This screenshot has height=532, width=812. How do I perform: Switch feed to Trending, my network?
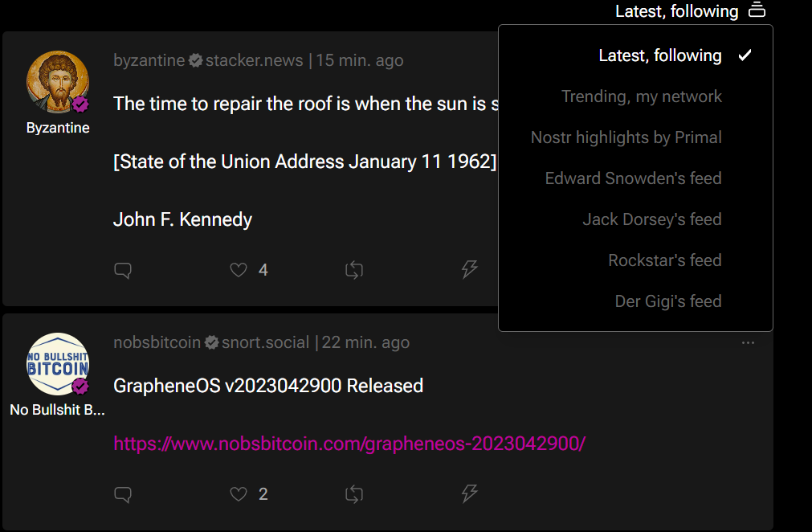click(x=641, y=96)
